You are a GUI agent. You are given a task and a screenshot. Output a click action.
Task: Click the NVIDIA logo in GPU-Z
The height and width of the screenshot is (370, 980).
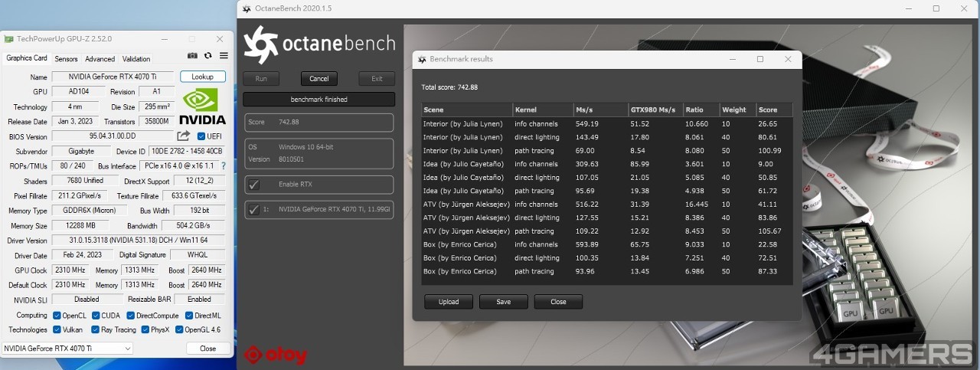(x=203, y=106)
